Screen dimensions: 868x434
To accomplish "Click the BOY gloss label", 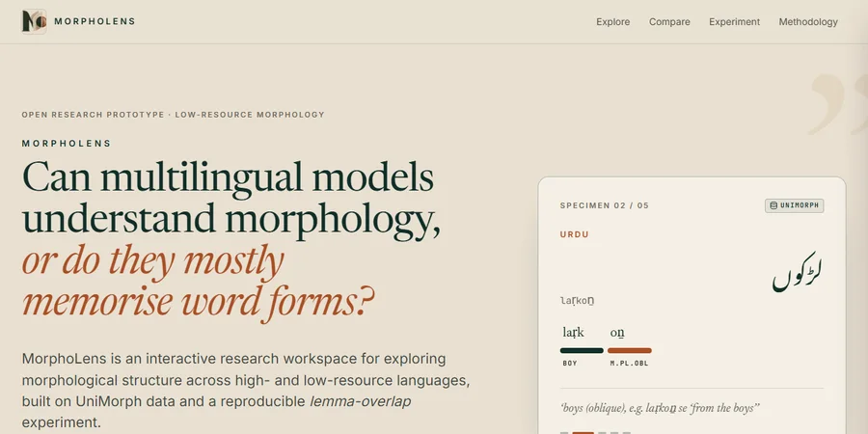I will pos(570,364).
